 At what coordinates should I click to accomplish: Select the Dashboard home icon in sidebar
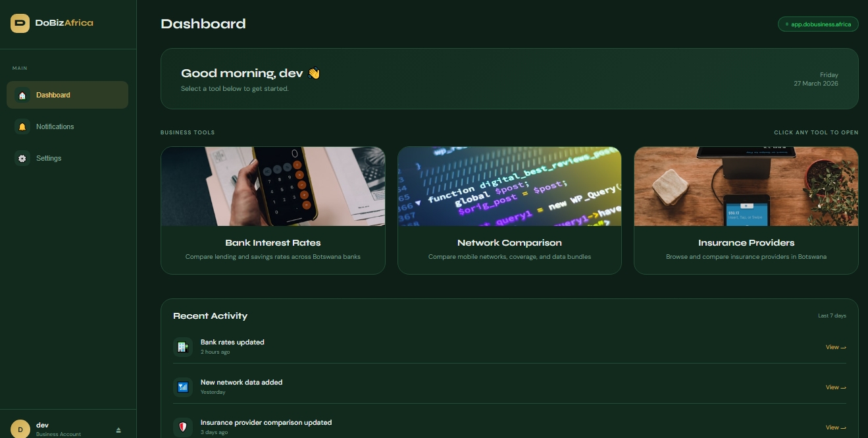22,95
